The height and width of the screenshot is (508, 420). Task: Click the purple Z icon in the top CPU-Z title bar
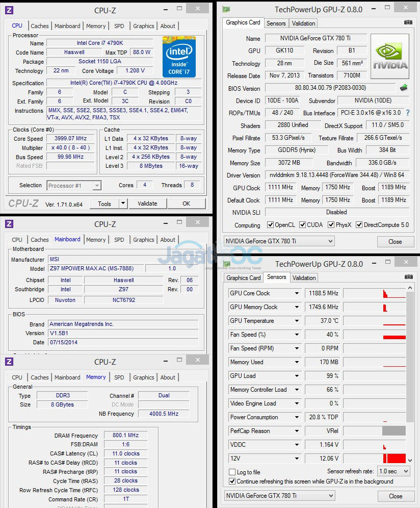pyautogui.click(x=9, y=10)
